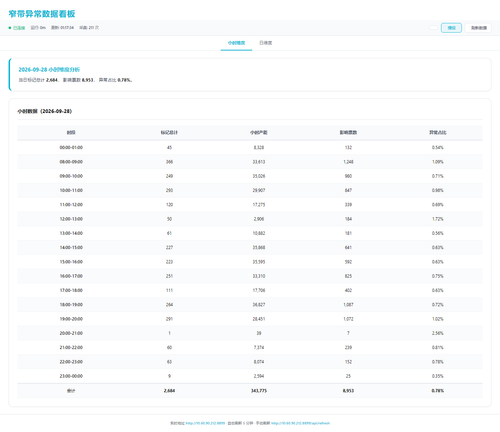Select the 21:00-22:00 time slot cell
This screenshot has height=432, width=500.
71,347
